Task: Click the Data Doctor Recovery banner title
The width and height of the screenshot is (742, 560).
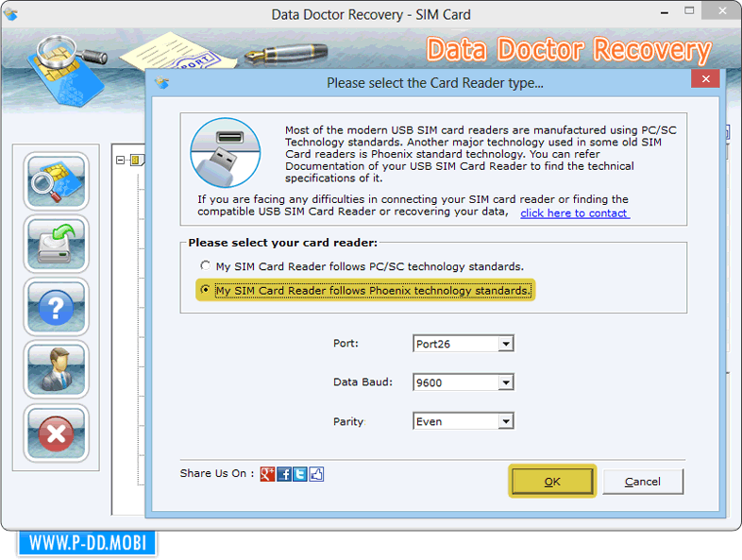Action: pyautogui.click(x=569, y=50)
